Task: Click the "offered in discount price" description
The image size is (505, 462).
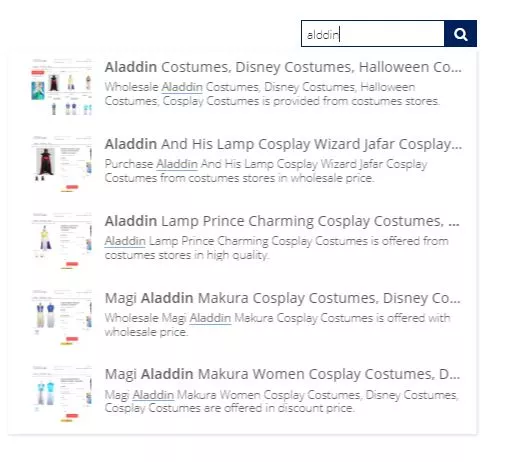Action: [282, 401]
